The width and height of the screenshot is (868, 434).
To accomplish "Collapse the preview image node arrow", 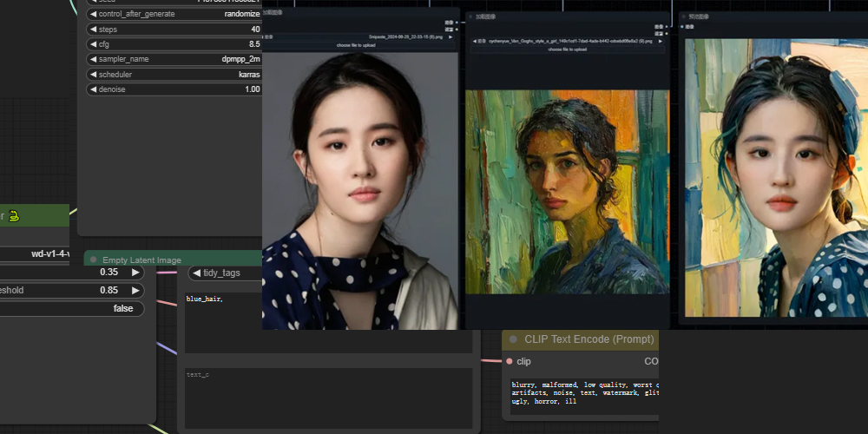I will click(x=684, y=16).
